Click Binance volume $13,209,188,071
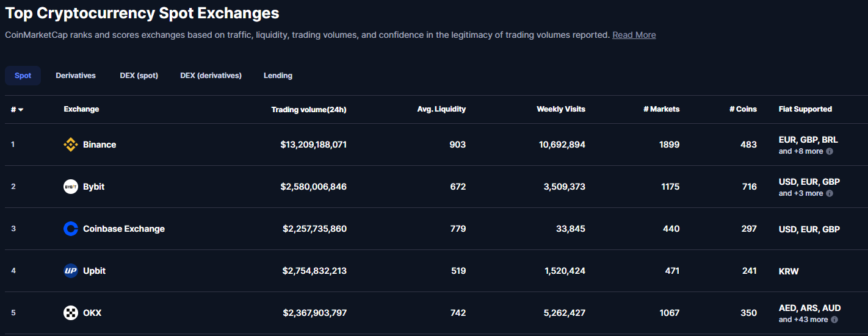868x336 pixels. tap(314, 145)
